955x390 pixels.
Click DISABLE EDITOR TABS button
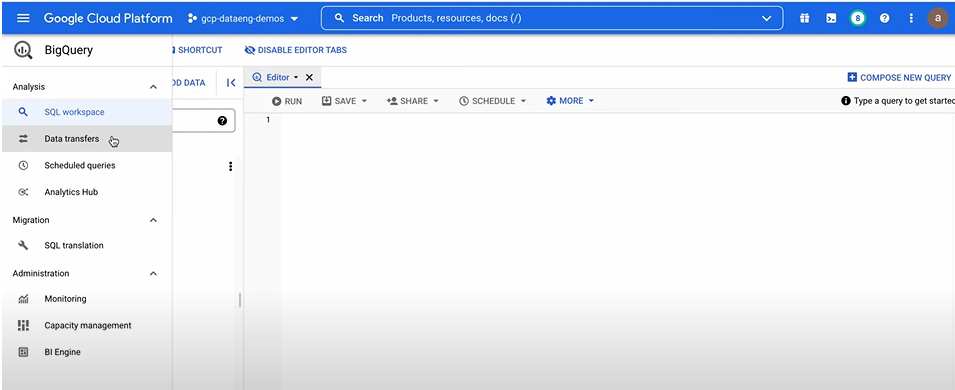point(295,50)
